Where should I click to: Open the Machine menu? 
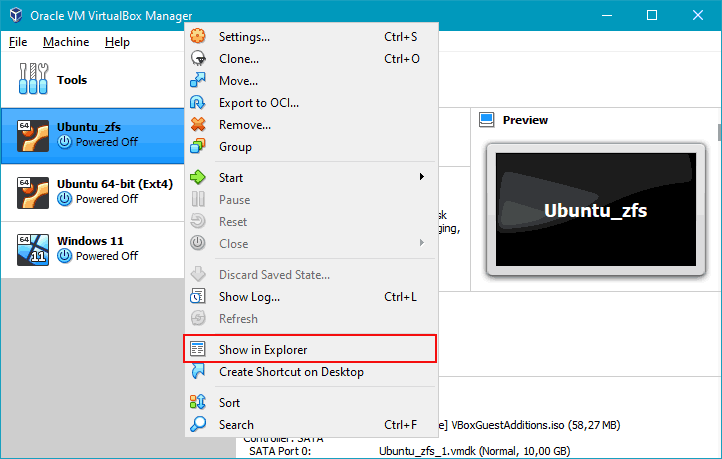tap(65, 42)
